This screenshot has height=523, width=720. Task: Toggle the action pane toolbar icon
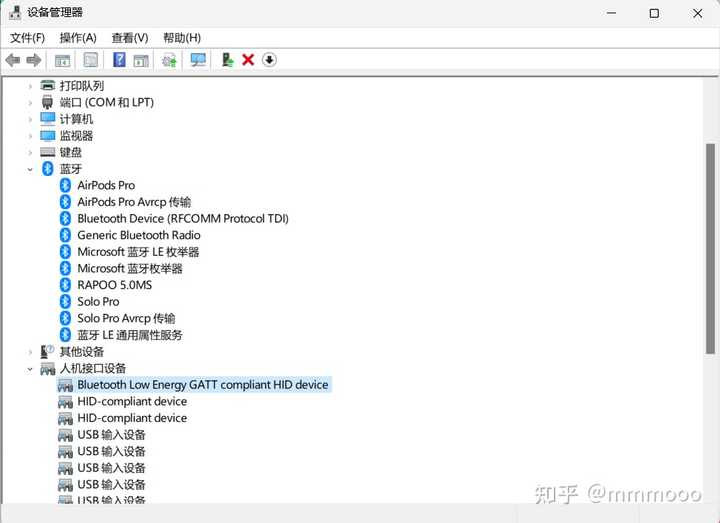(141, 60)
